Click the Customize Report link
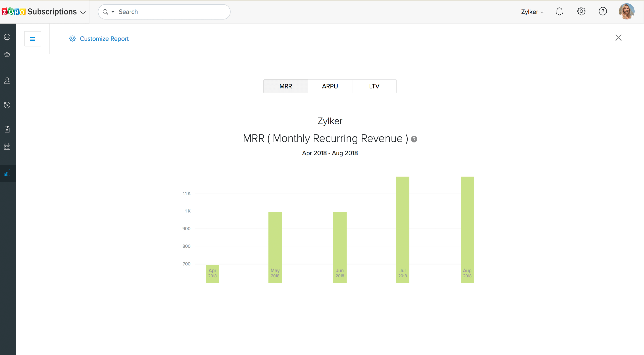The width and height of the screenshot is (644, 355). [104, 39]
